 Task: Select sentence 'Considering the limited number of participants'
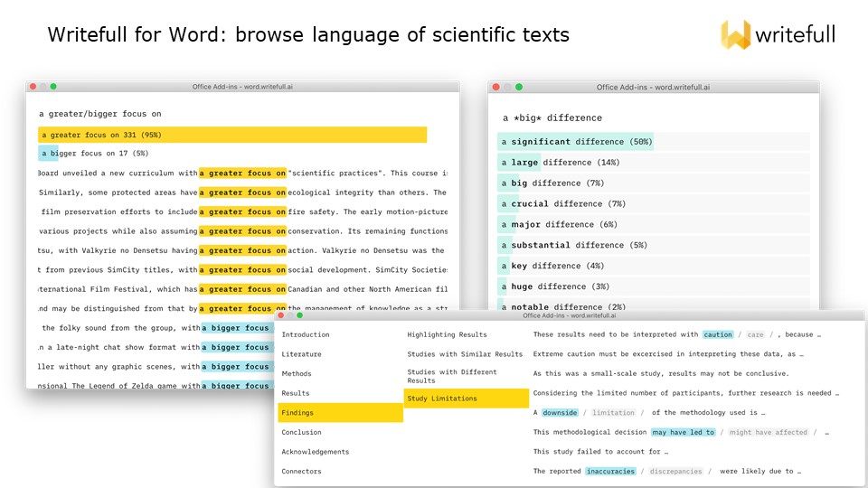tap(686, 393)
